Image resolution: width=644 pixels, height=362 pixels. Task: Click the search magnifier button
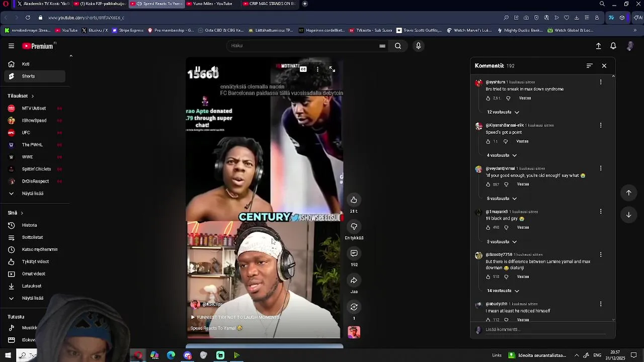(398, 46)
